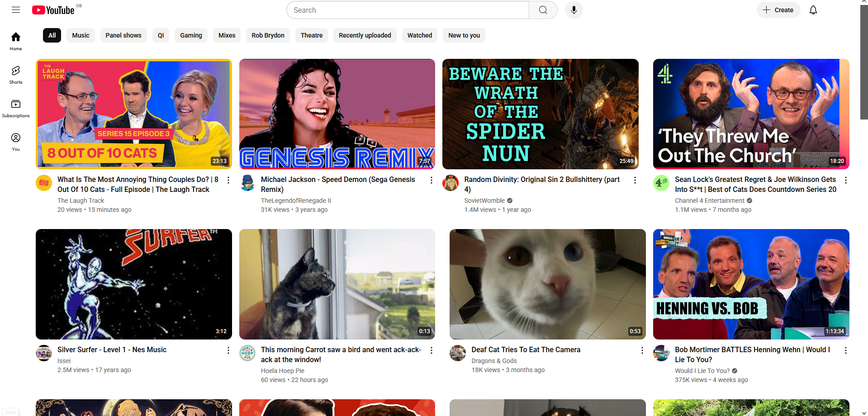The width and height of the screenshot is (868, 416).
Task: Open options menu for Sean Lock's Greatest Regret video
Action: 846,180
